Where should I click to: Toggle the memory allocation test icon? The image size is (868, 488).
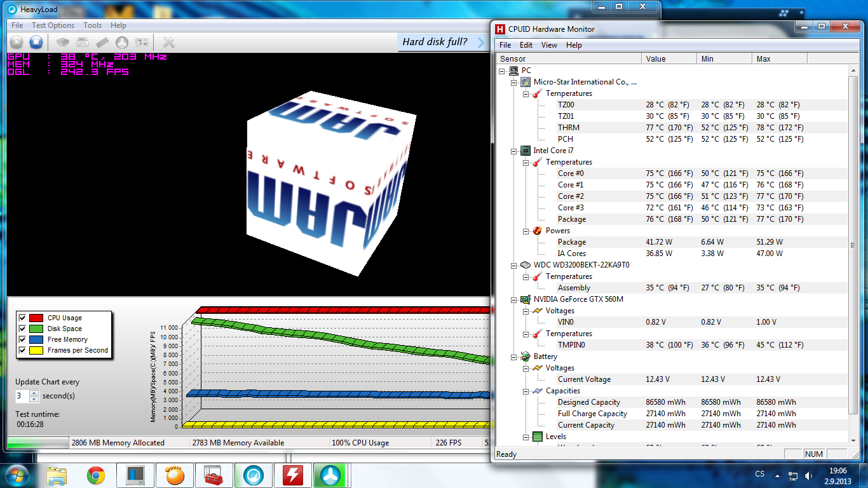pos(102,42)
